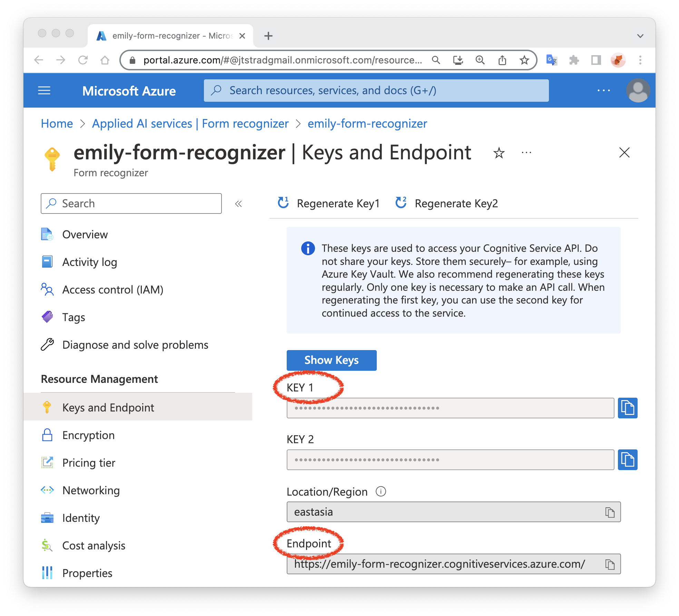679x616 pixels.
Task: Open the user account avatar
Action: click(638, 91)
